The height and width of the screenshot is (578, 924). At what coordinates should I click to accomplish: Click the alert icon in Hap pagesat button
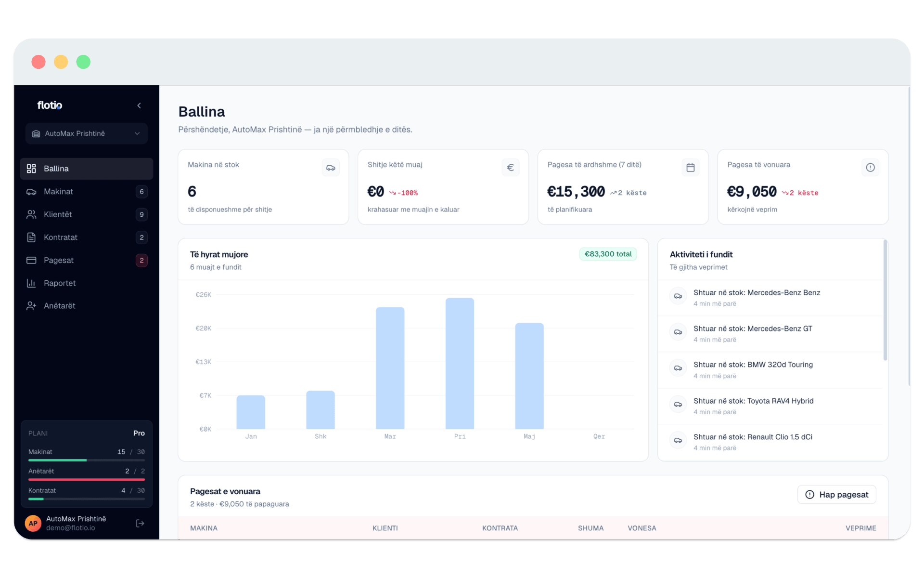pos(810,495)
